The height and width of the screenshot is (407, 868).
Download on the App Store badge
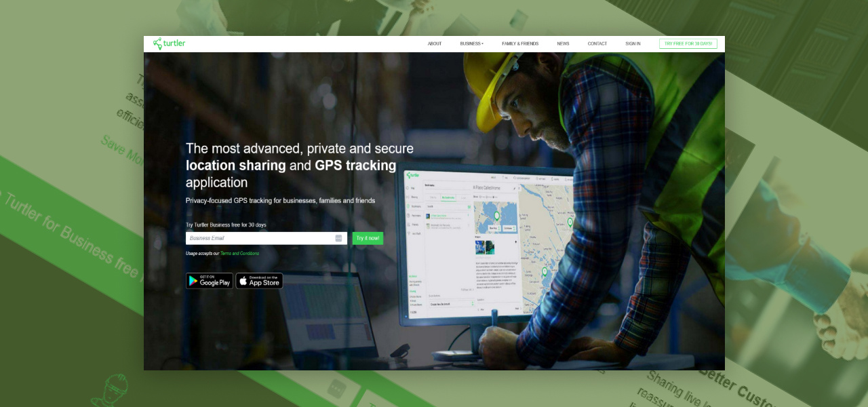(259, 281)
